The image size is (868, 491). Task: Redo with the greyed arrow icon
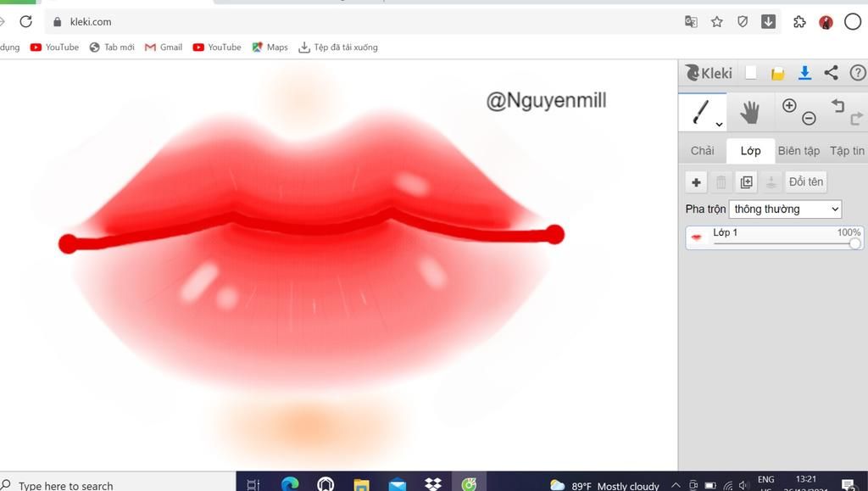[x=856, y=118]
